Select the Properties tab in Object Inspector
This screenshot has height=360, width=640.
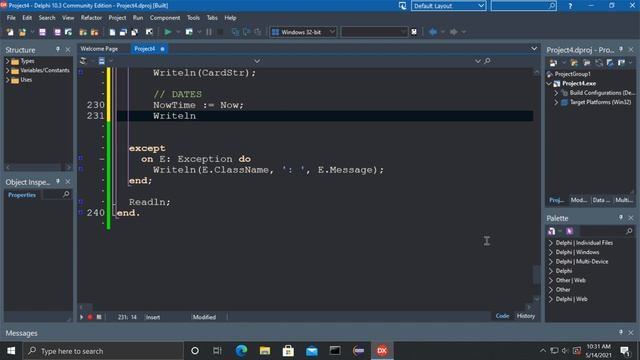(x=22, y=195)
